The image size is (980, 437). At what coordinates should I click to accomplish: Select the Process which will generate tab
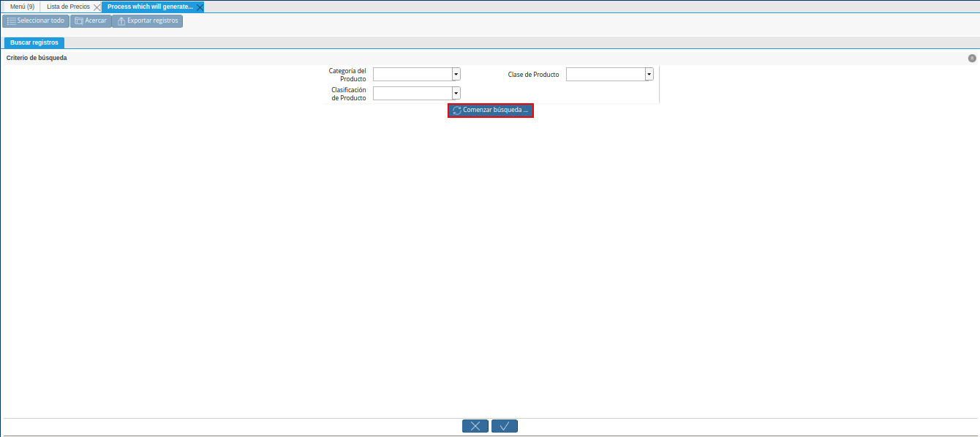pos(150,7)
